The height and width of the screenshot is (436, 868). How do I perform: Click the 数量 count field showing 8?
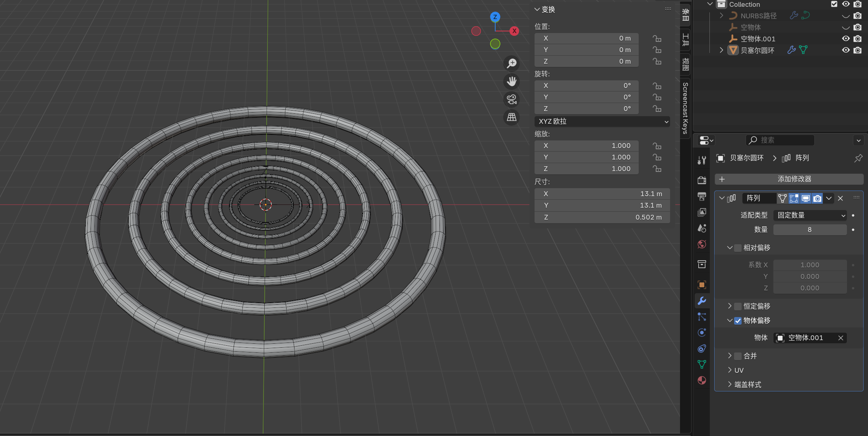coord(810,230)
